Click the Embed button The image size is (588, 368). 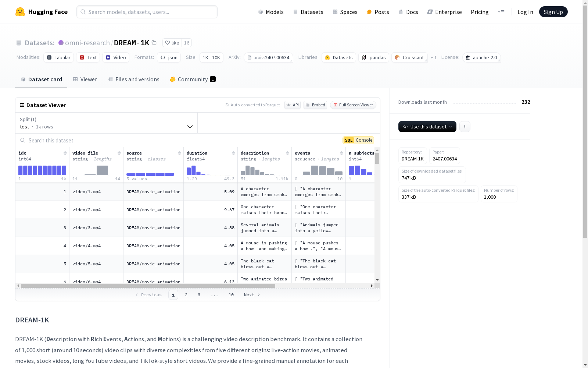click(315, 105)
